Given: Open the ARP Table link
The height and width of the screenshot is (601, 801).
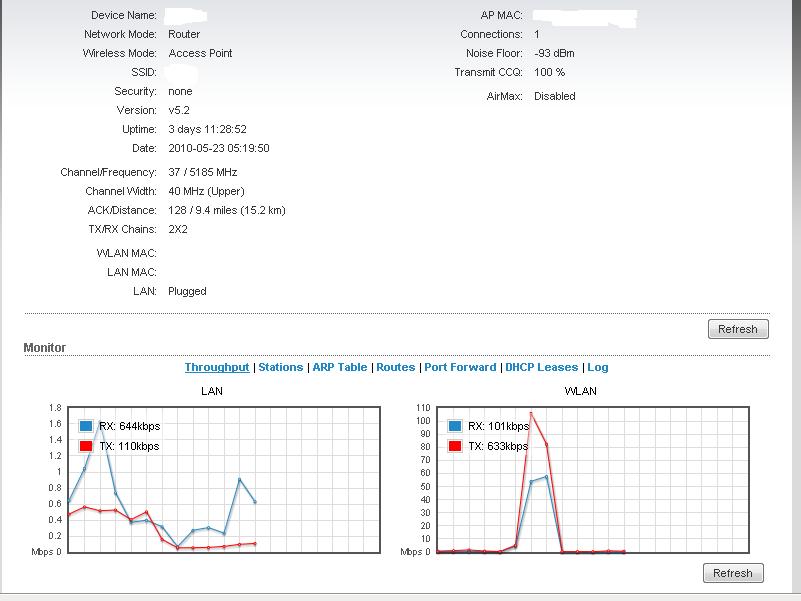Looking at the screenshot, I should click(x=340, y=367).
